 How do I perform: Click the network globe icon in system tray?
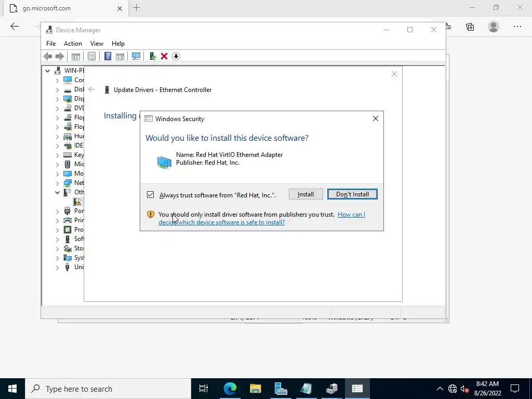[453, 389]
